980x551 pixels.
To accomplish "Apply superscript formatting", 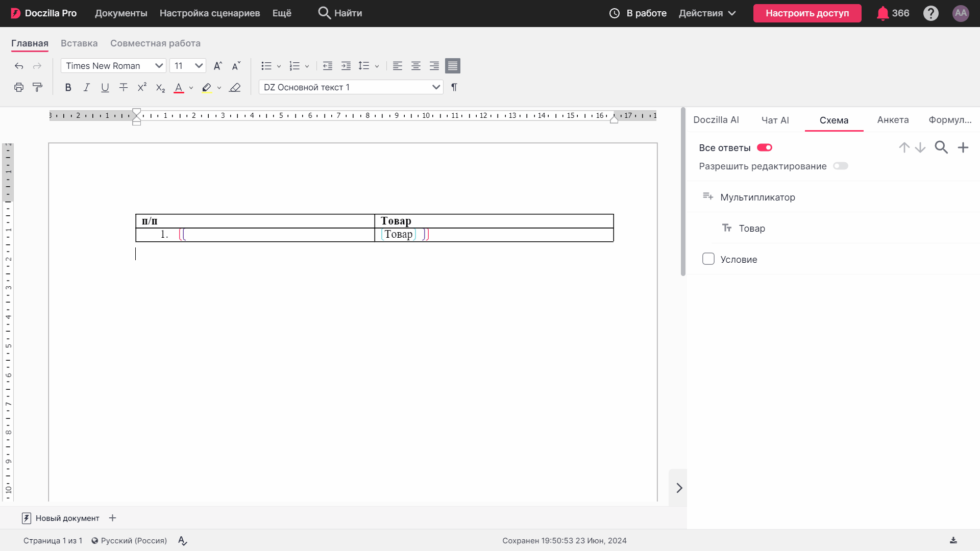I will (x=142, y=87).
